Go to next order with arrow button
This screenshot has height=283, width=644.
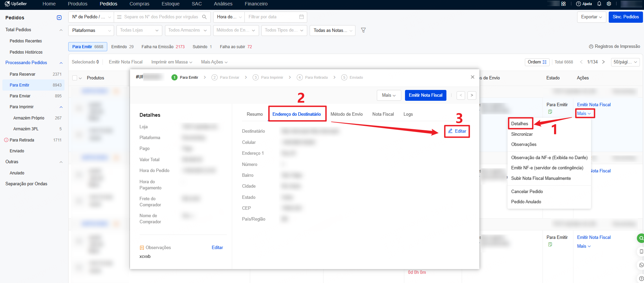tap(472, 95)
